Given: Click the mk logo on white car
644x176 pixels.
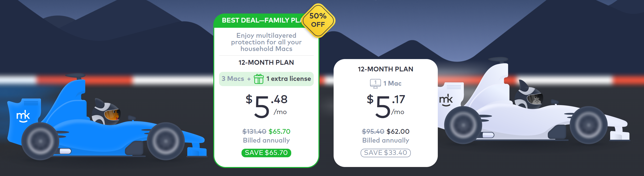Looking at the screenshot, I should pyautogui.click(x=446, y=100).
